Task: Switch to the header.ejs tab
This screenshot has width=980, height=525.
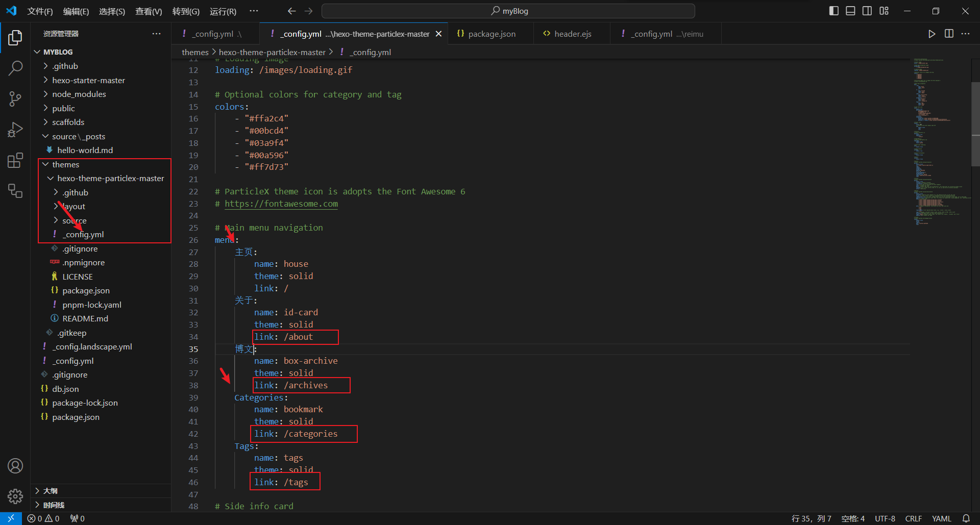Action: (x=572, y=34)
